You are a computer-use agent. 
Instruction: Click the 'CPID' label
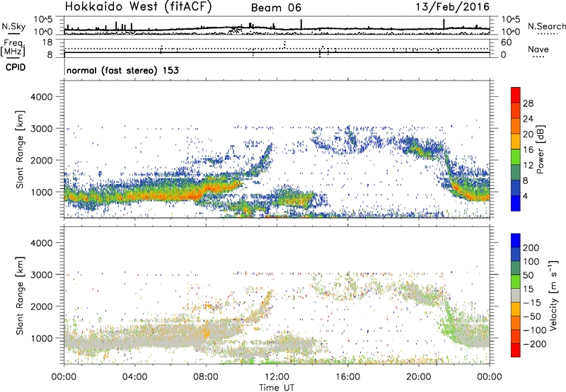click(16, 67)
